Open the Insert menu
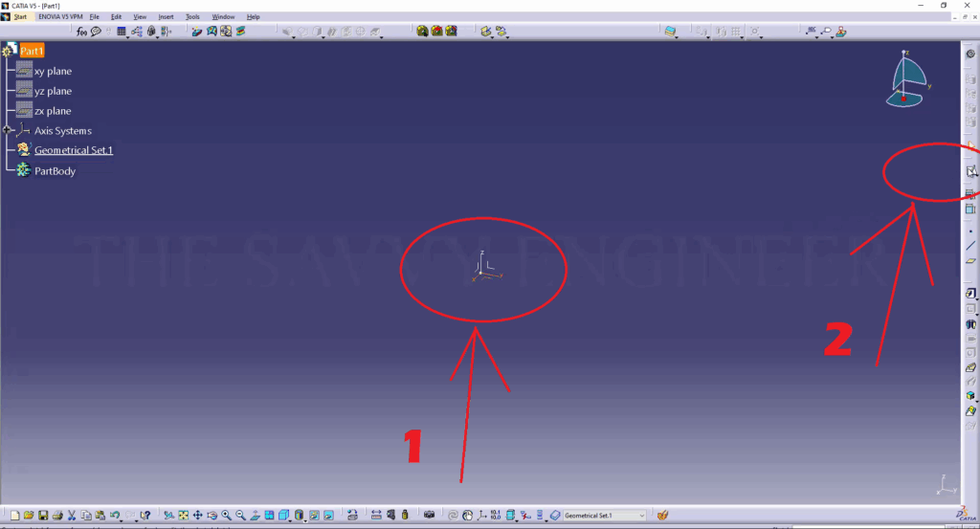The image size is (980, 529). (166, 17)
